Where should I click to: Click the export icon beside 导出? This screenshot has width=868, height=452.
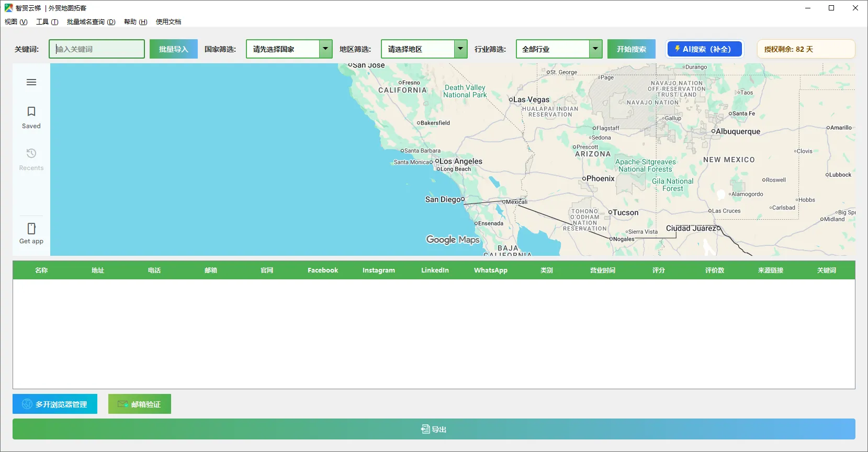pyautogui.click(x=425, y=429)
